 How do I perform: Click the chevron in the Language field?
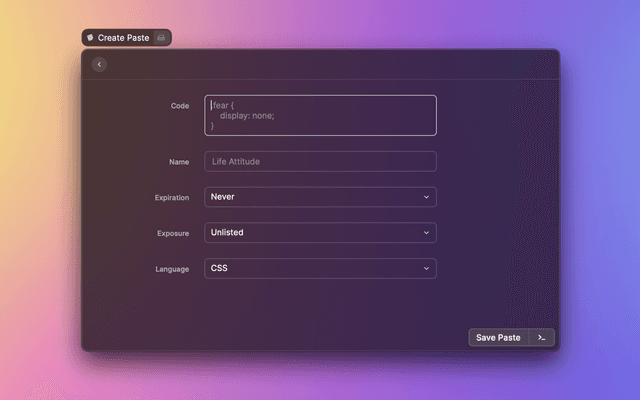[x=426, y=269]
